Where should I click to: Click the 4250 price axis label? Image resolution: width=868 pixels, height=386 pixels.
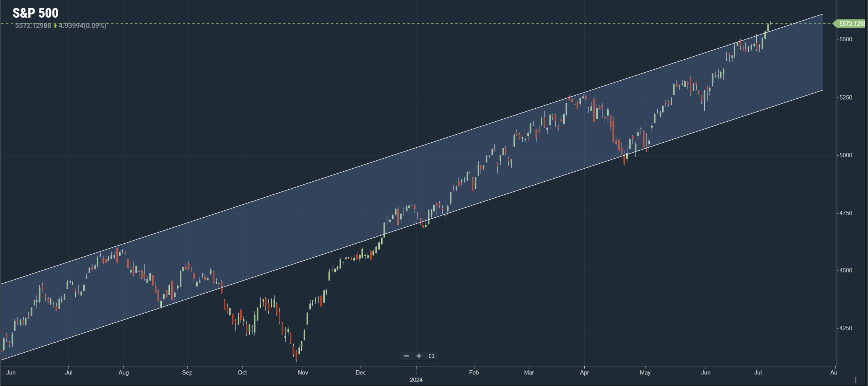point(846,328)
